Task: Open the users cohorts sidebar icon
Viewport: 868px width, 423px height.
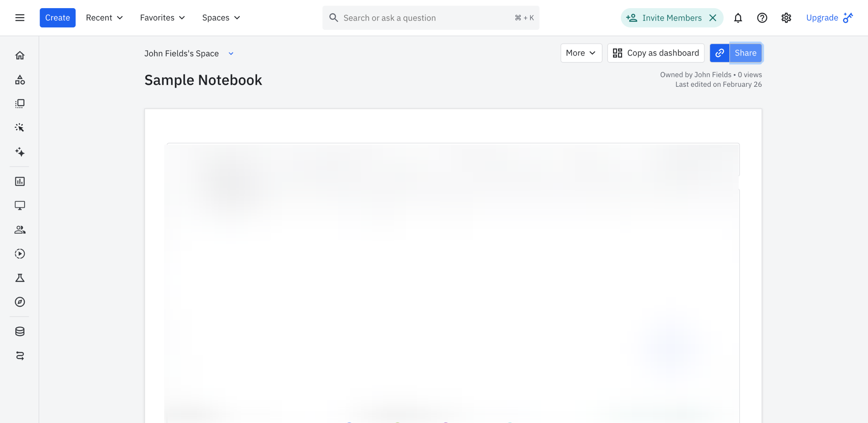Action: [20, 230]
